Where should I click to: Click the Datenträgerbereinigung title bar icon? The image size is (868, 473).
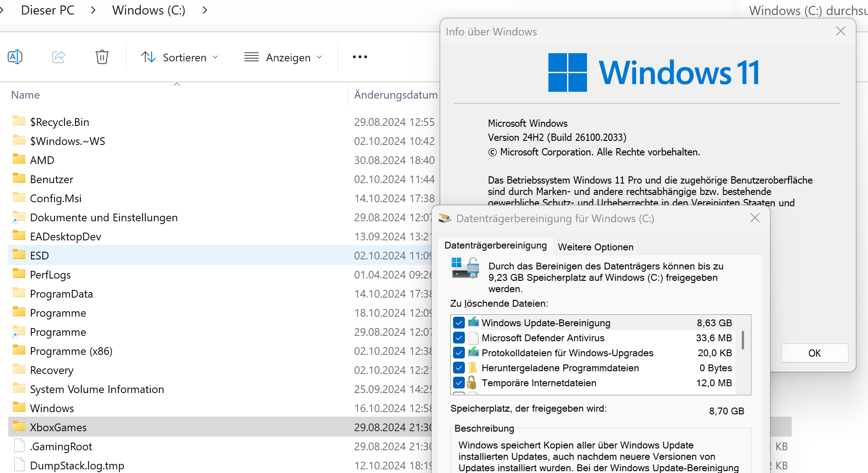(x=445, y=218)
